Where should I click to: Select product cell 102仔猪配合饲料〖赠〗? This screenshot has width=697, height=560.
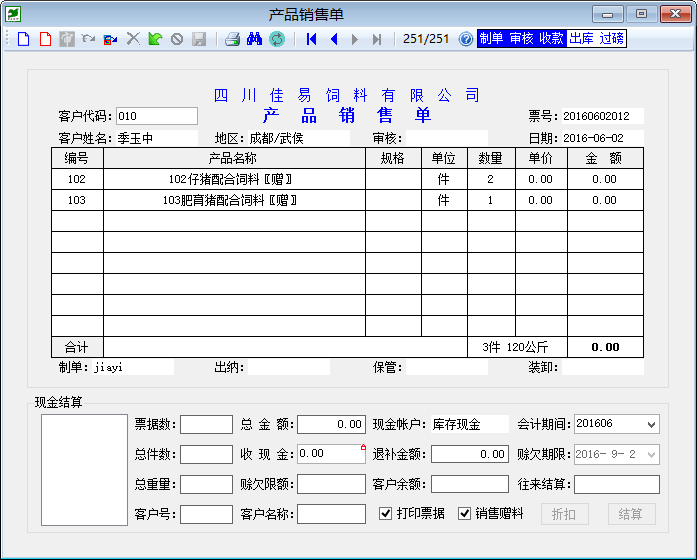[x=234, y=179]
